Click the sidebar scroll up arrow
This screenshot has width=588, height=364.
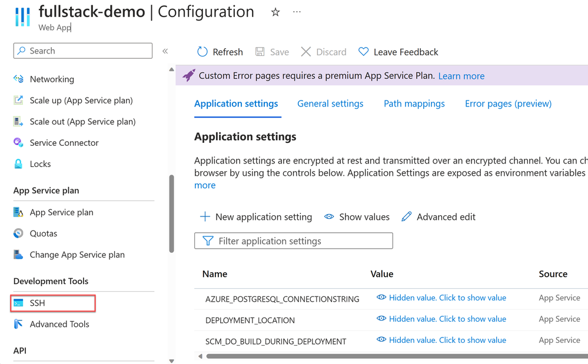tap(171, 69)
